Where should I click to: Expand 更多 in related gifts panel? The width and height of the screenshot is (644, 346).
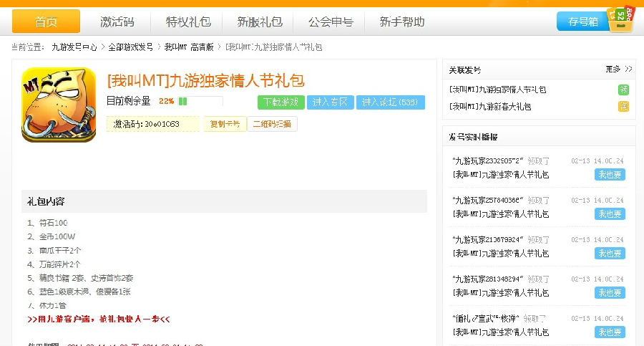pyautogui.click(x=618, y=69)
